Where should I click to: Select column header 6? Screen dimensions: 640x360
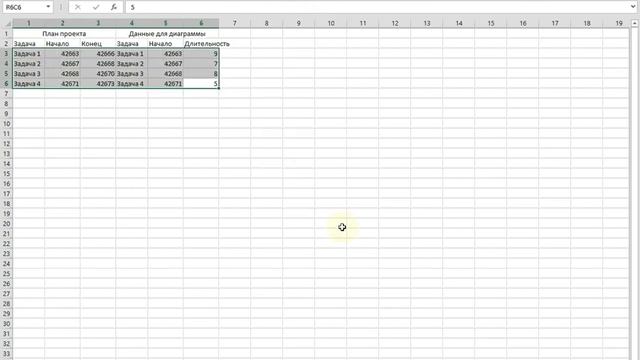[201, 23]
